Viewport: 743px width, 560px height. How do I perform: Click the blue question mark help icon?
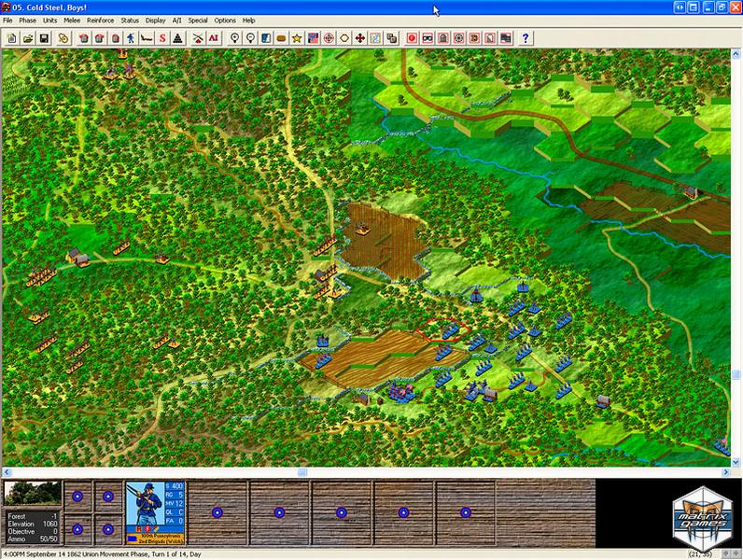[526, 38]
